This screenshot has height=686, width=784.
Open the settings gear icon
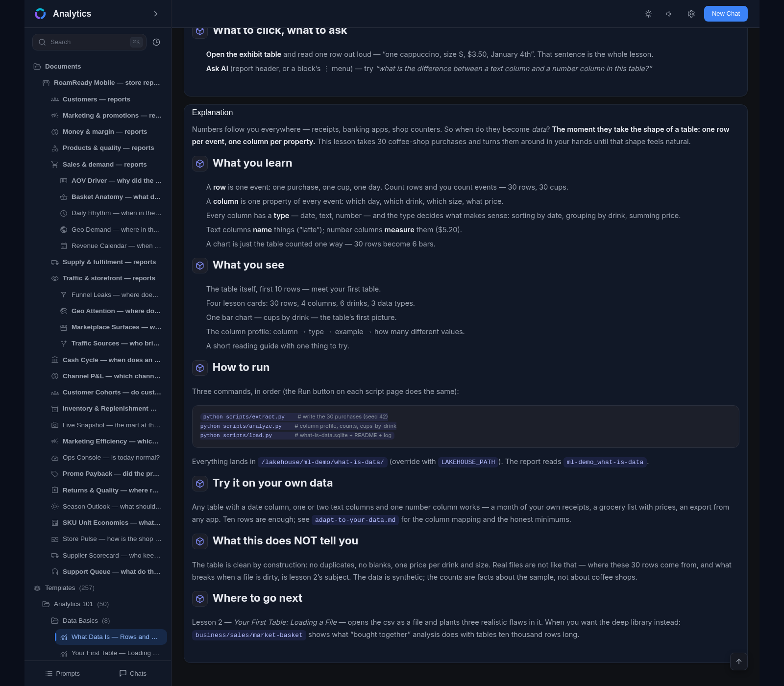691,14
